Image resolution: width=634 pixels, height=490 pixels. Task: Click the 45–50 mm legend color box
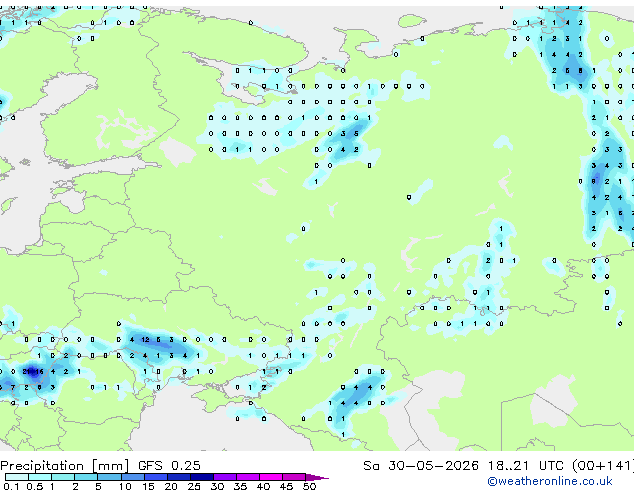pos(294,477)
